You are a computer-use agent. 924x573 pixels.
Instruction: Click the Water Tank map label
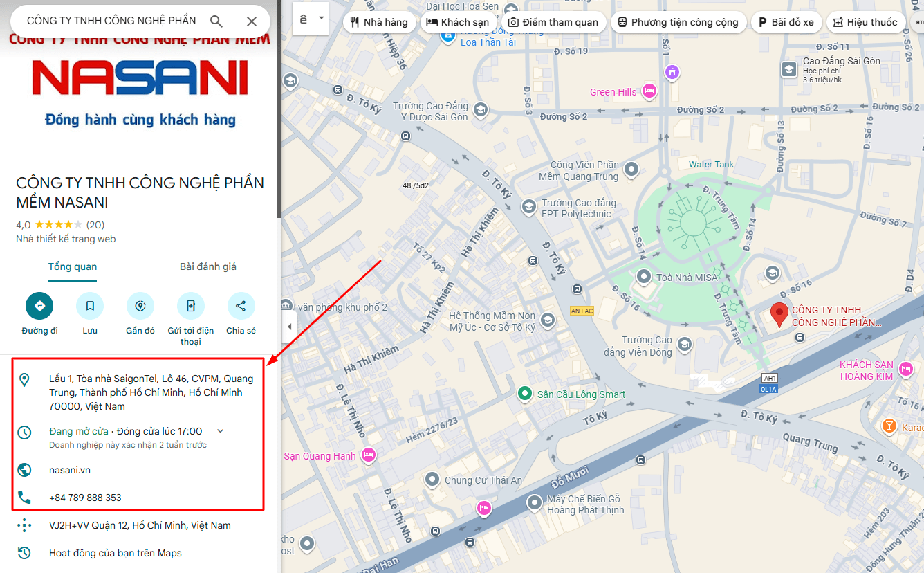(711, 164)
